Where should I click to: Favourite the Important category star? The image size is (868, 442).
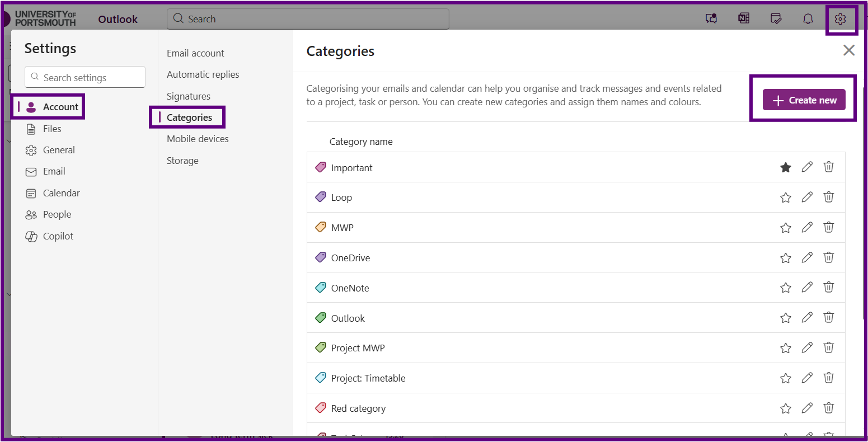point(786,167)
